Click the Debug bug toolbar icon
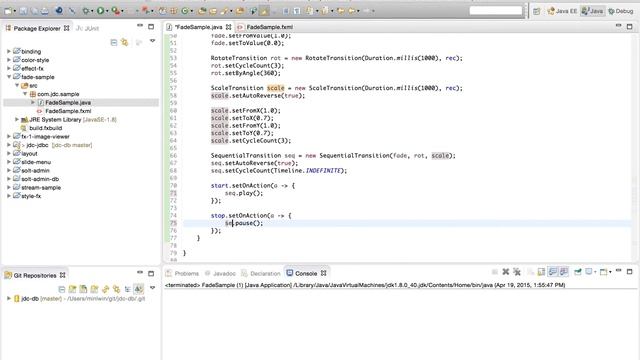Image resolution: width=640 pixels, height=360 pixels. [x=85, y=11]
